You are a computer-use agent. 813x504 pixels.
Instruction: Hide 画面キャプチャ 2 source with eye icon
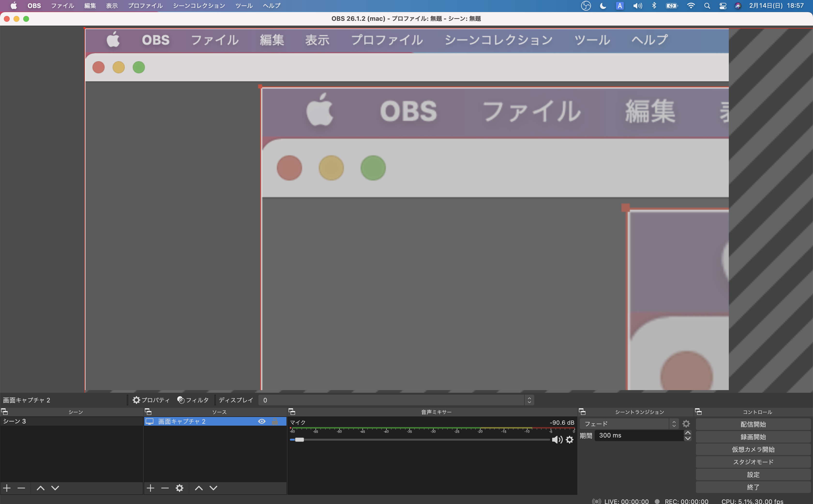pos(262,421)
